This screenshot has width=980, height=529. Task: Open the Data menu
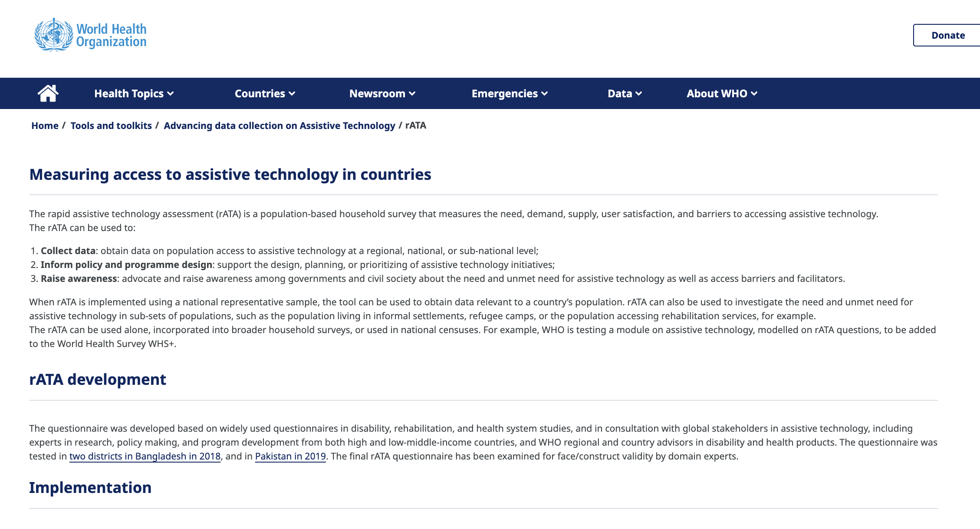tap(625, 93)
